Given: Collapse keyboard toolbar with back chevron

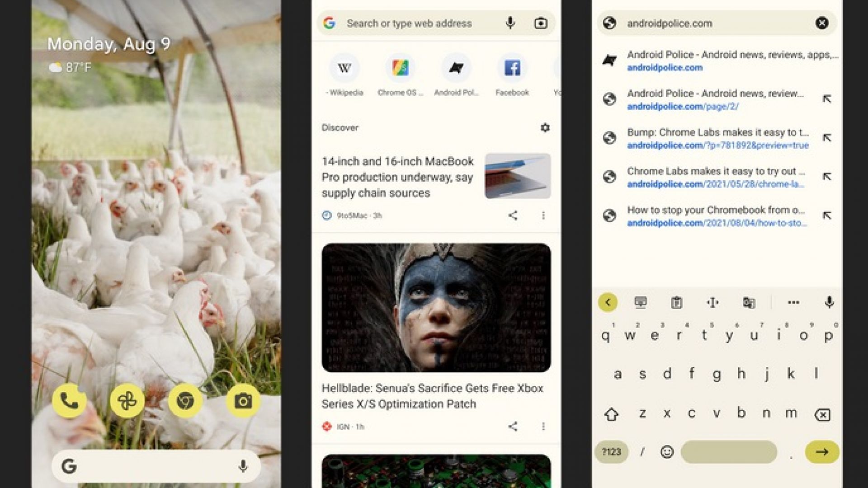Looking at the screenshot, I should pyautogui.click(x=608, y=302).
